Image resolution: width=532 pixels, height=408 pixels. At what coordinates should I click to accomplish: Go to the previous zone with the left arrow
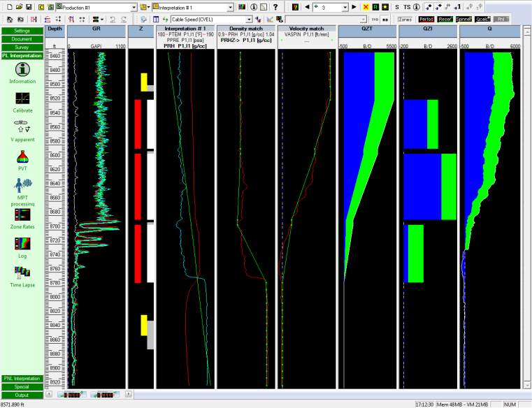pyautogui.click(x=307, y=7)
